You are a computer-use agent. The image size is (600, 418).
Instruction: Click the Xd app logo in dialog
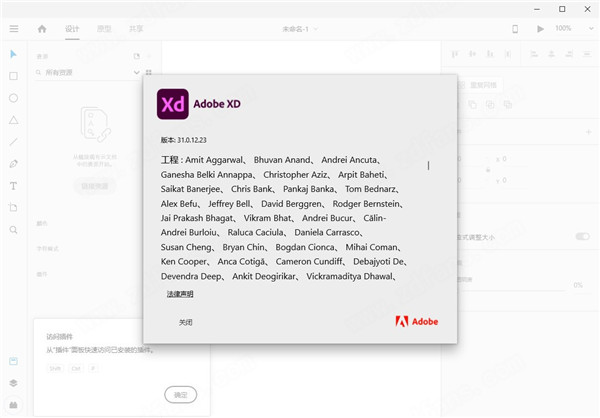coord(173,104)
